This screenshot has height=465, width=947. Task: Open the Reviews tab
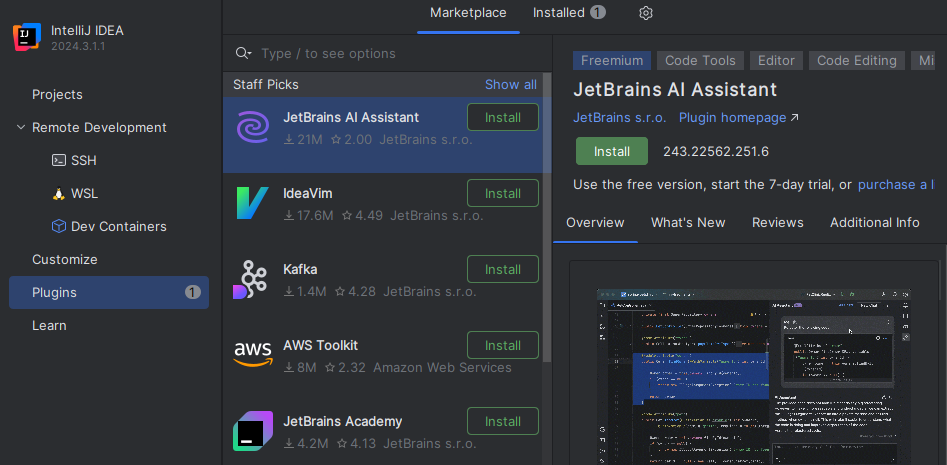[x=777, y=222]
